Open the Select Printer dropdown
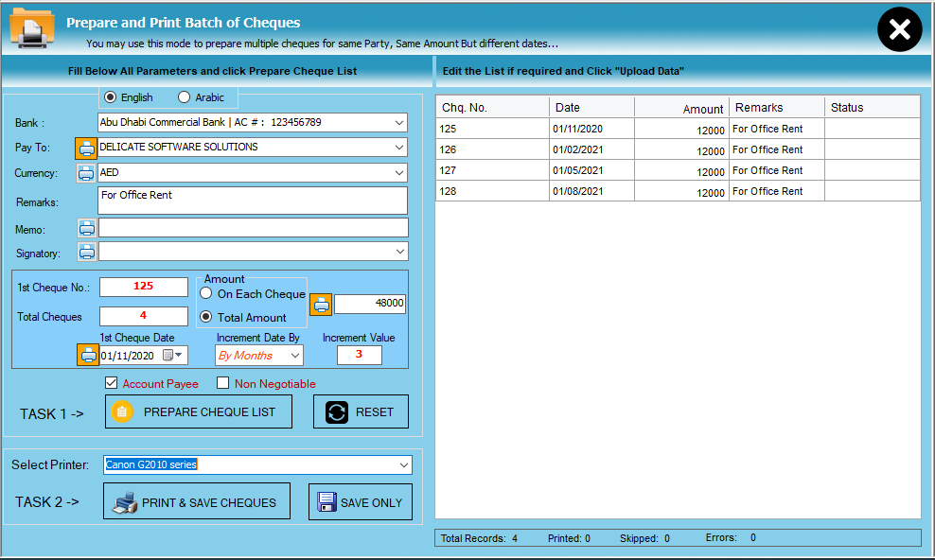The height and width of the screenshot is (560, 935). [404, 464]
